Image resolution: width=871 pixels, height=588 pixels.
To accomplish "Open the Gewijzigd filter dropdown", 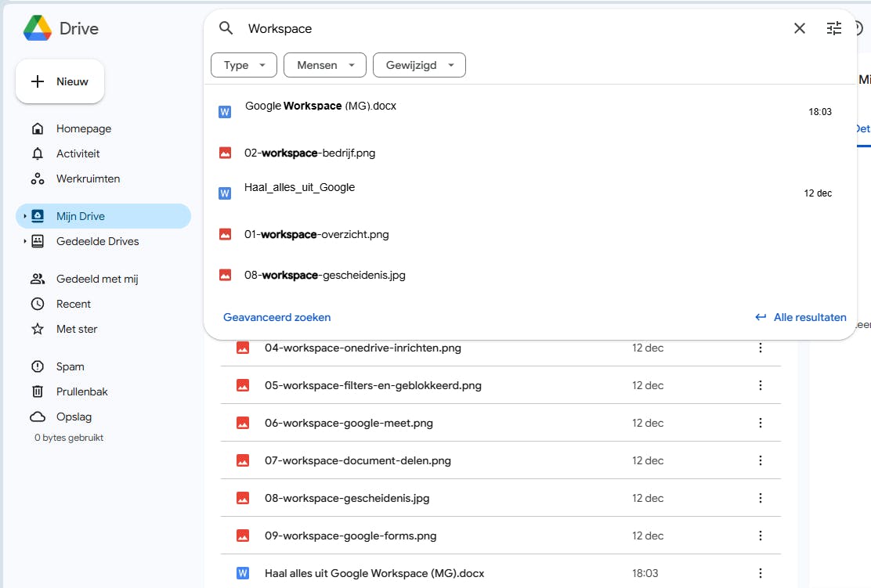I will tap(419, 65).
